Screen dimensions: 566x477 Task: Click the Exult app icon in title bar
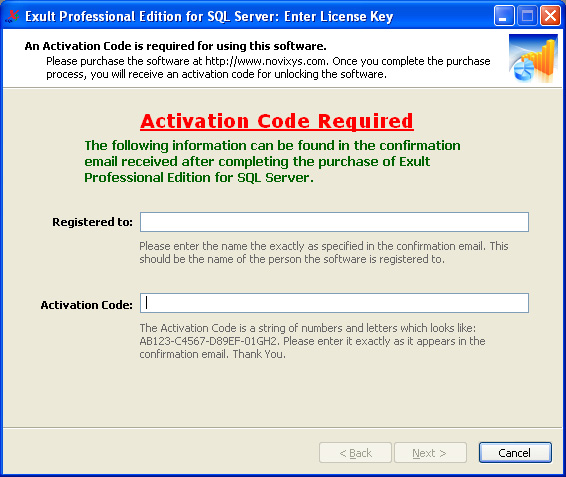13,16
